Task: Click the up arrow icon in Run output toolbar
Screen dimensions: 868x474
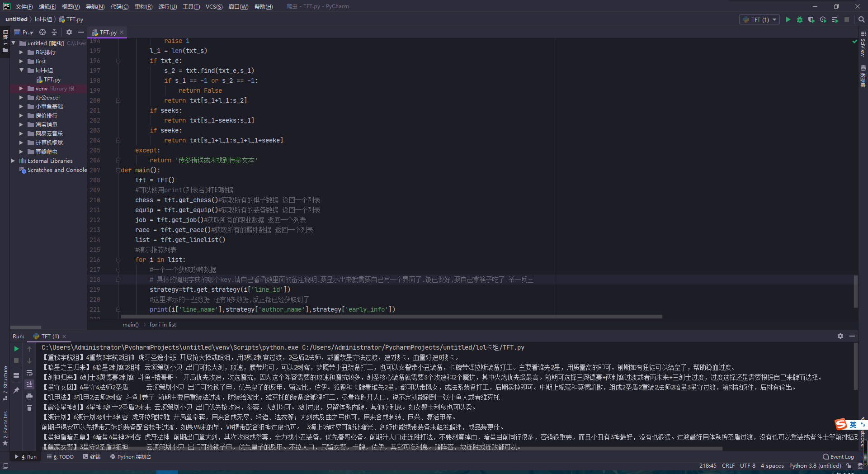Action: 29,349
